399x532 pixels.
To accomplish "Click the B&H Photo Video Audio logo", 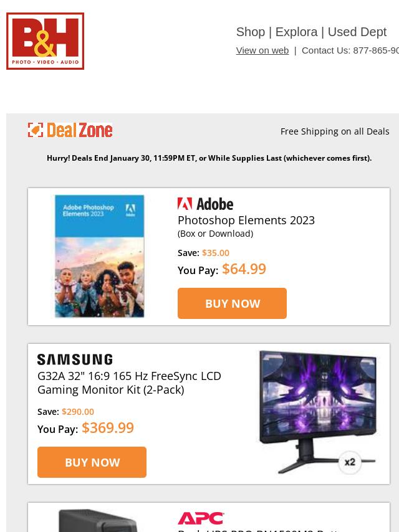I will click(x=45, y=41).
